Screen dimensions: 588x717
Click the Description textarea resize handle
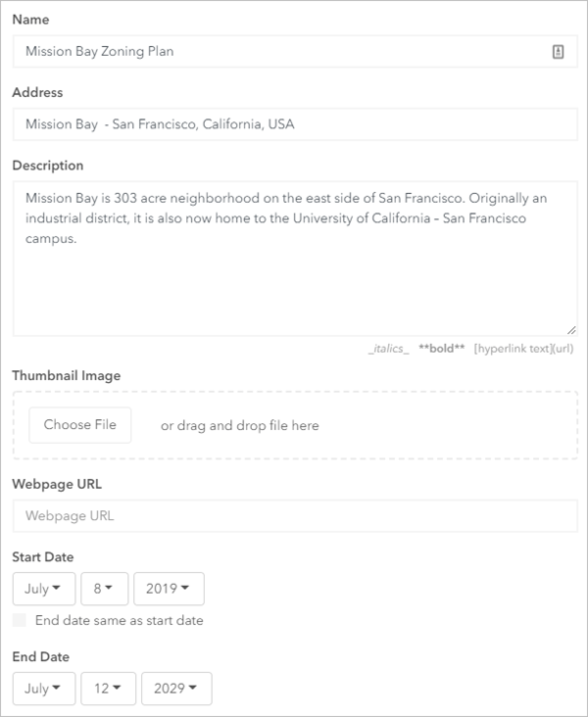pyautogui.click(x=571, y=330)
